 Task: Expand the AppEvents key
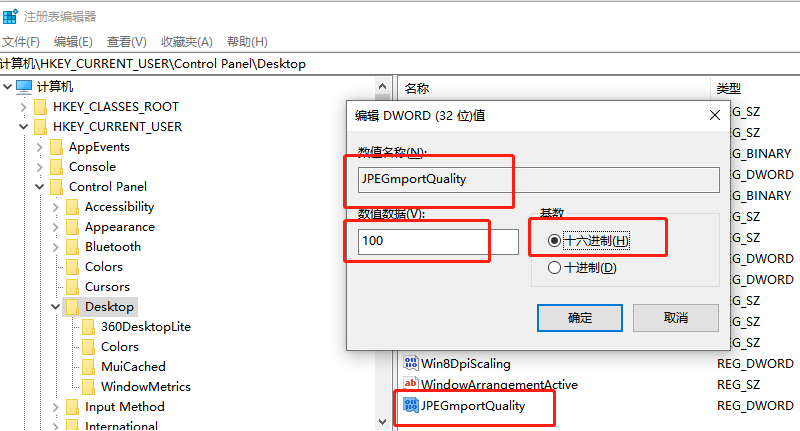[x=40, y=147]
